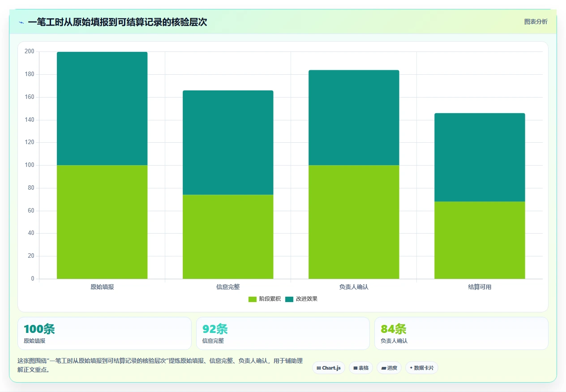Click the lightning icon beside the chart title
The height and width of the screenshot is (392, 566).
[x=21, y=22]
